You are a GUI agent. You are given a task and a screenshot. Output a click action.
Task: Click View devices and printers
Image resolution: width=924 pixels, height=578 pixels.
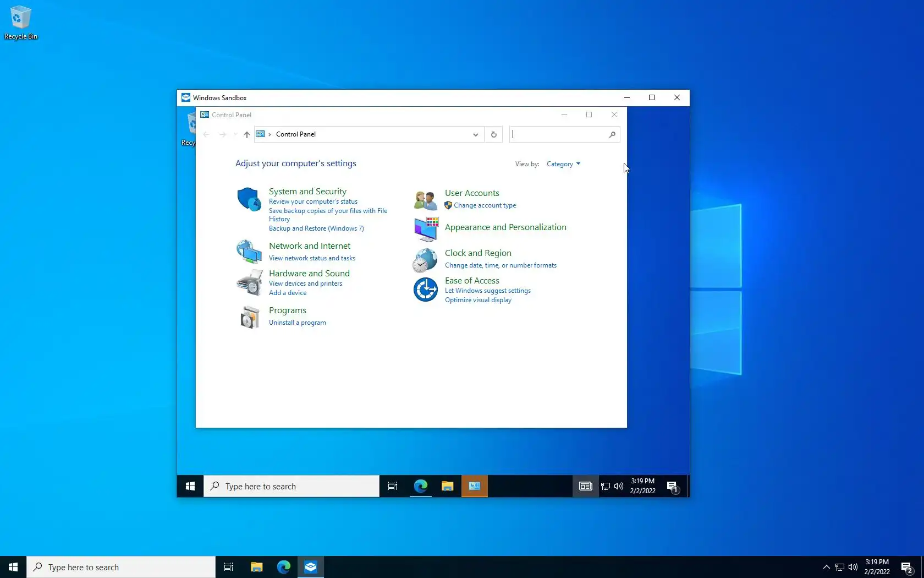tap(305, 283)
